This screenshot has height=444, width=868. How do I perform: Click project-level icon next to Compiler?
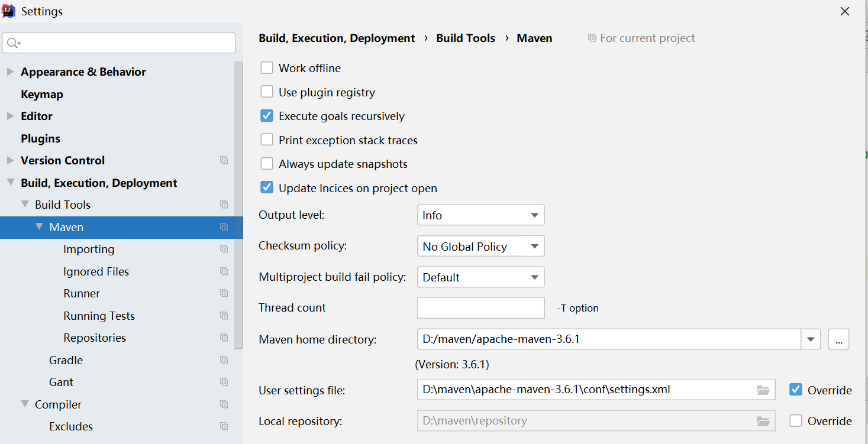tap(224, 404)
